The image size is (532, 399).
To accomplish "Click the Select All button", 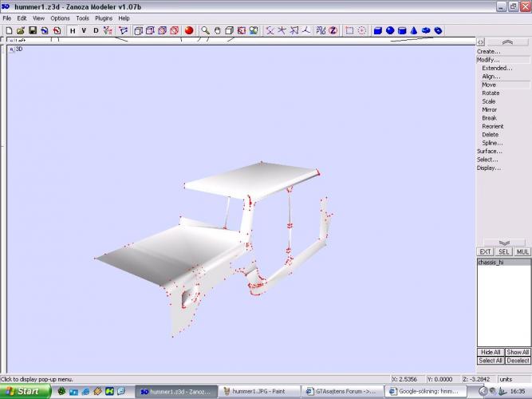I will coord(490,361).
